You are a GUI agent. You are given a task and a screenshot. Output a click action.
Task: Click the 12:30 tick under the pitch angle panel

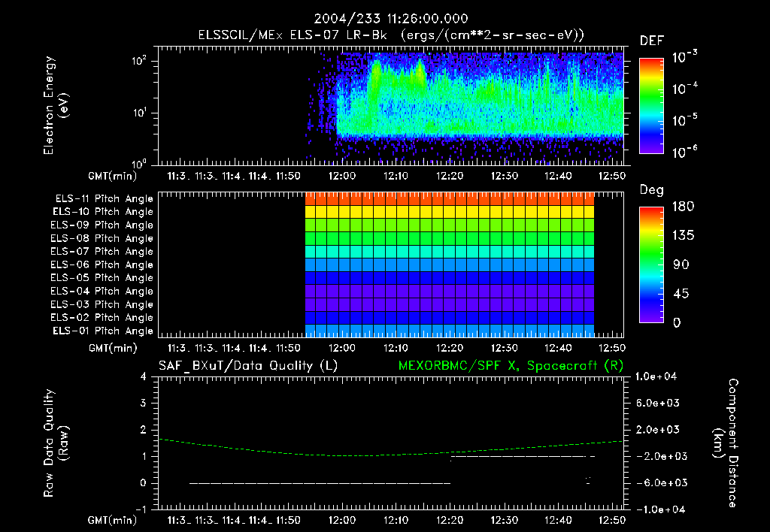(x=506, y=348)
